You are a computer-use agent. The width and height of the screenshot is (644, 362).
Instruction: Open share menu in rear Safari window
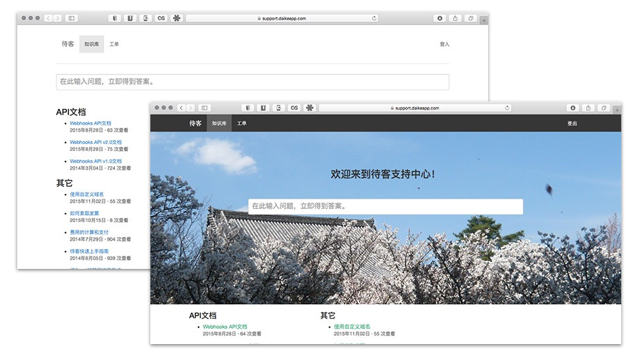[x=455, y=18]
